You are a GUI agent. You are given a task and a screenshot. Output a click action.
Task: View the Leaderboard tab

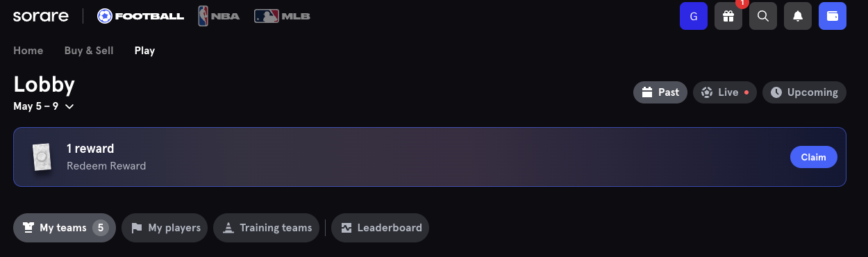380,228
